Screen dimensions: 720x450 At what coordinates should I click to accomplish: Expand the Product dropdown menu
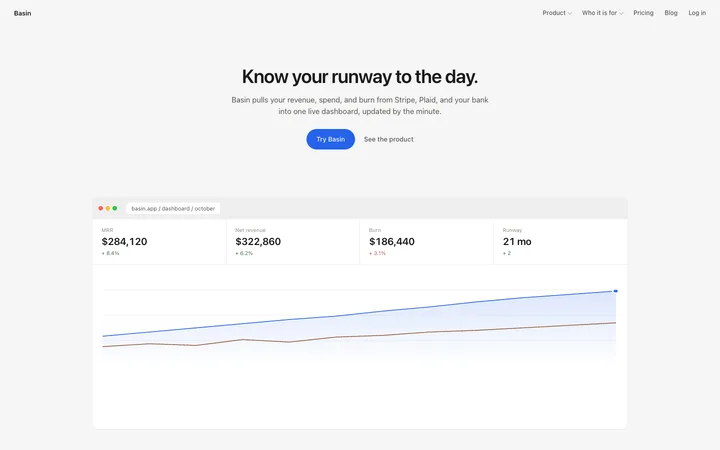557,13
